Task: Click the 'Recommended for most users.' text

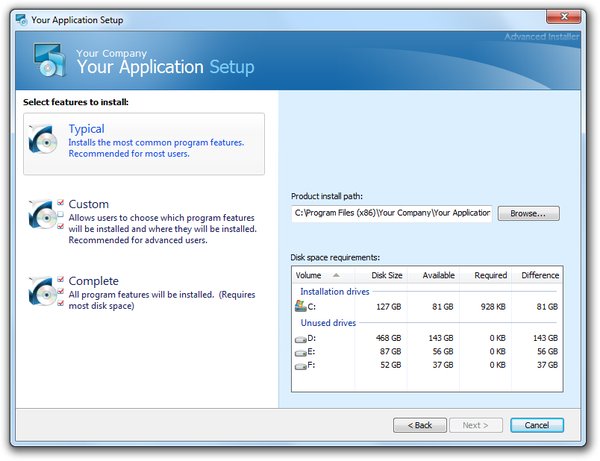Action: (x=129, y=154)
